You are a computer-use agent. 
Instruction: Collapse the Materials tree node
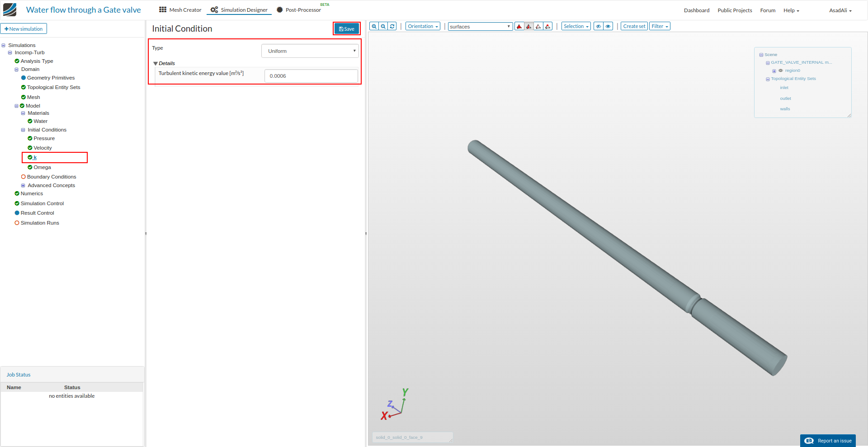[23, 113]
